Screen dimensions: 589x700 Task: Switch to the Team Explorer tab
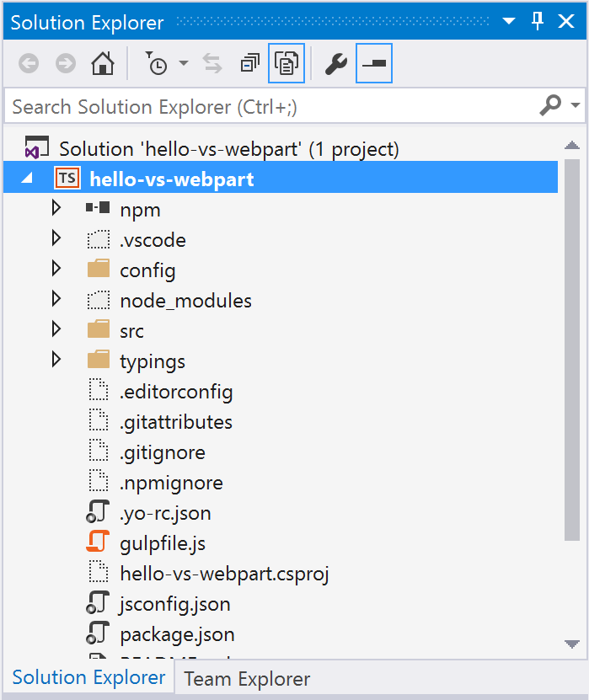pos(247,680)
